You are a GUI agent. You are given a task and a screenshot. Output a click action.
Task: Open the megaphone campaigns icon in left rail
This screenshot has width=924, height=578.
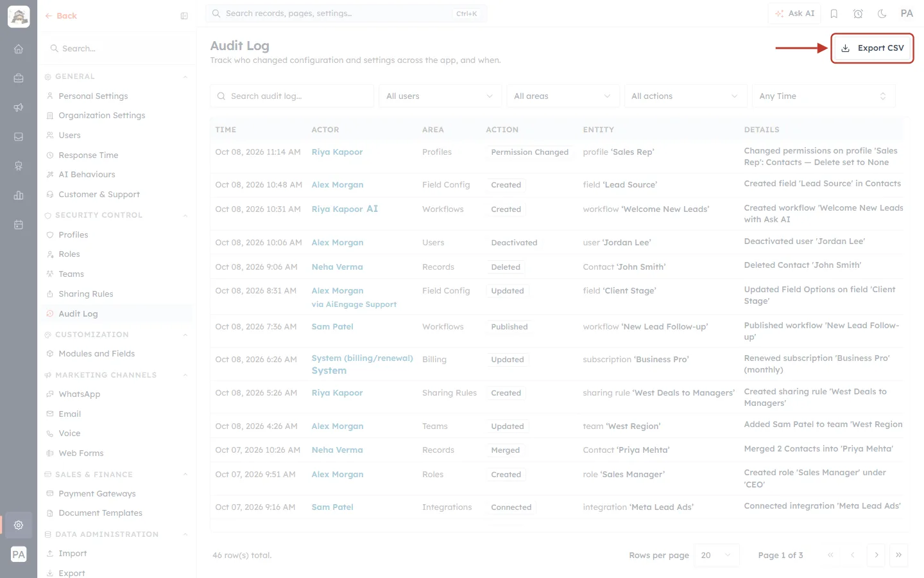click(x=19, y=107)
